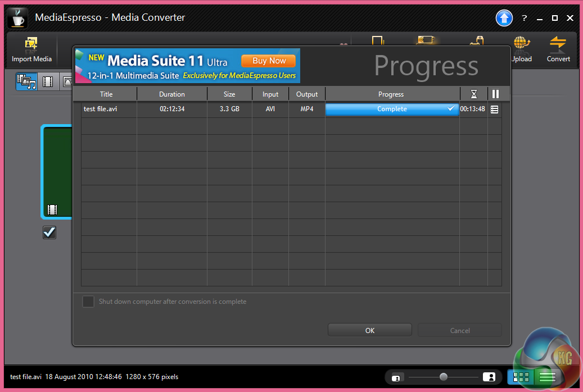Click the large thumbnail size icon
This screenshot has height=392, width=583.
click(489, 377)
